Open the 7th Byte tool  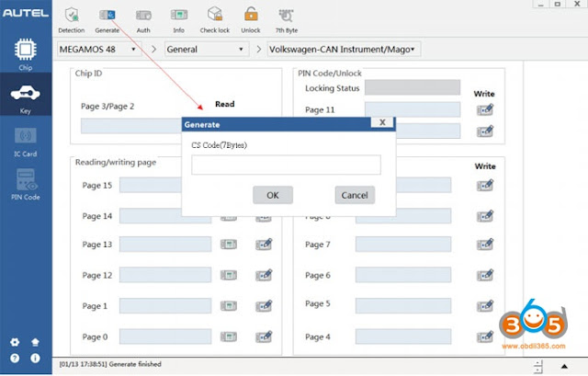click(x=287, y=20)
